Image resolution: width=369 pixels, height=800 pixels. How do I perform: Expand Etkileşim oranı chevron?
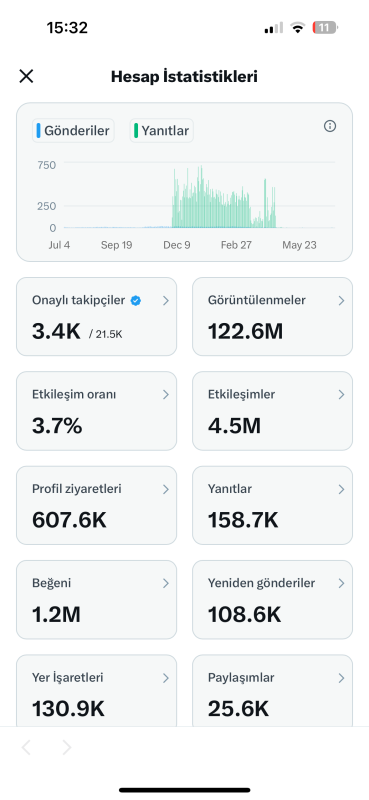165,395
